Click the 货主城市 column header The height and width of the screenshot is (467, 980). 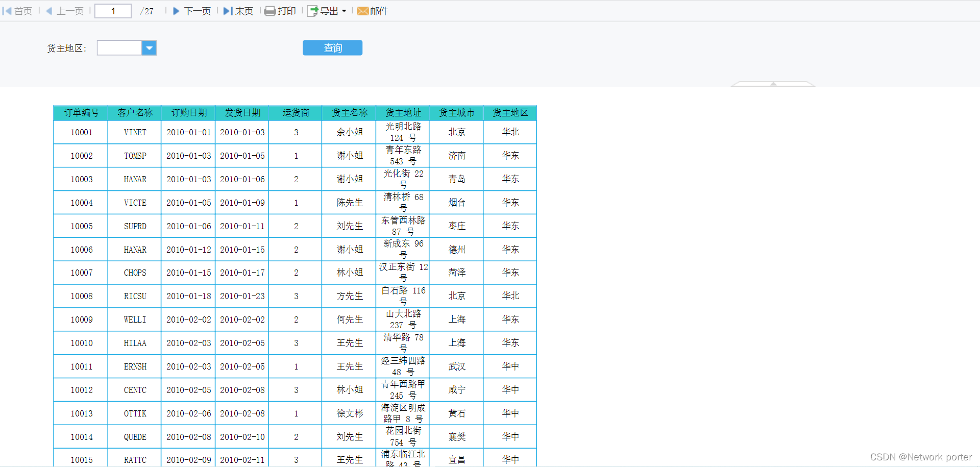point(457,113)
